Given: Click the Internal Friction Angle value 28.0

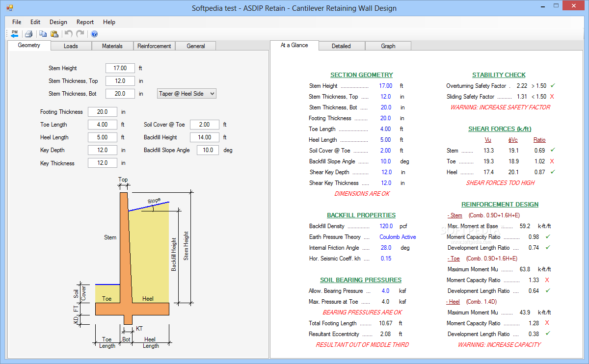Looking at the screenshot, I should [386, 248].
